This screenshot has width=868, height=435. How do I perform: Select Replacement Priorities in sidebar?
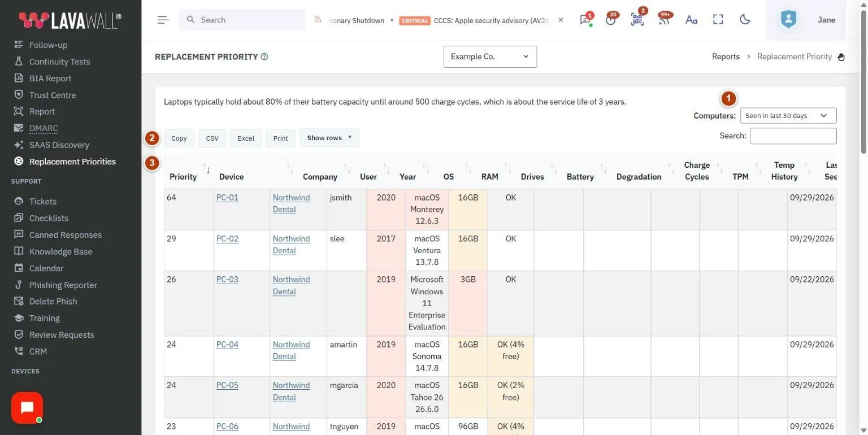pyautogui.click(x=72, y=162)
